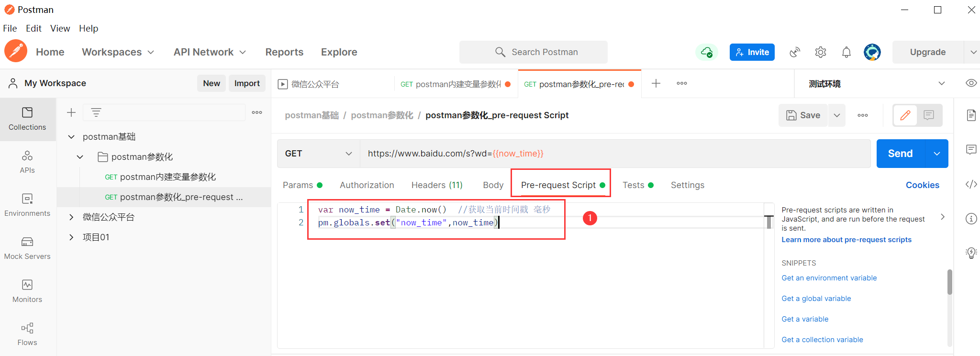
Task: Click the Import button
Action: pos(247,83)
